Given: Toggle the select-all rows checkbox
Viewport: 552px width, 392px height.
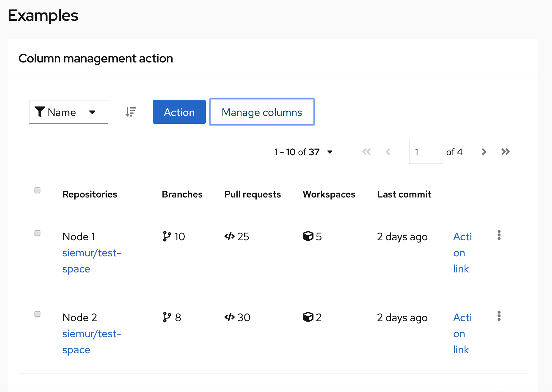Looking at the screenshot, I should point(37,190).
